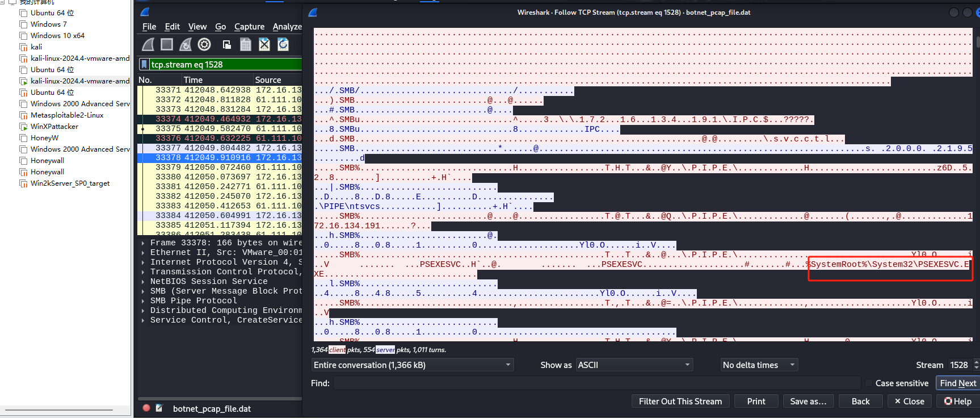The image size is (980, 418).
Task: Open capture file properties from status bar
Action: [159, 408]
